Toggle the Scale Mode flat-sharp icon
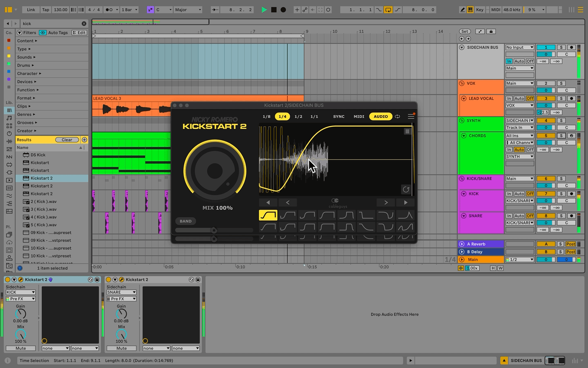Image resolution: width=588 pixels, height=368 pixels. (150, 9)
